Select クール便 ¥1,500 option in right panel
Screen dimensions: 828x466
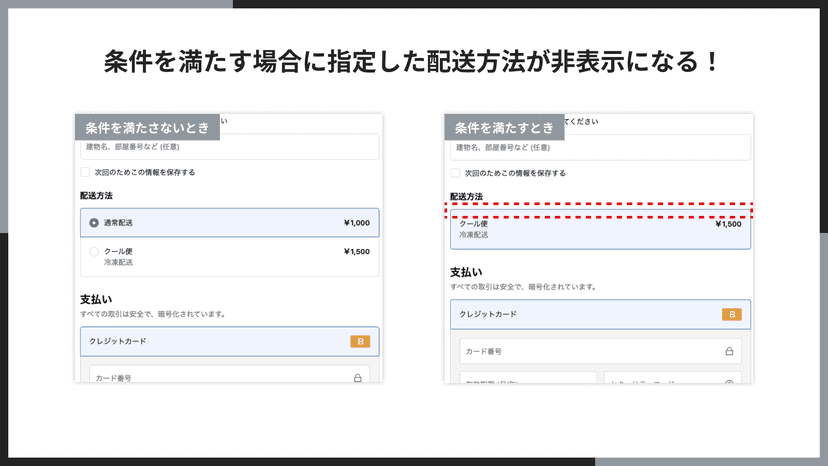click(600, 229)
